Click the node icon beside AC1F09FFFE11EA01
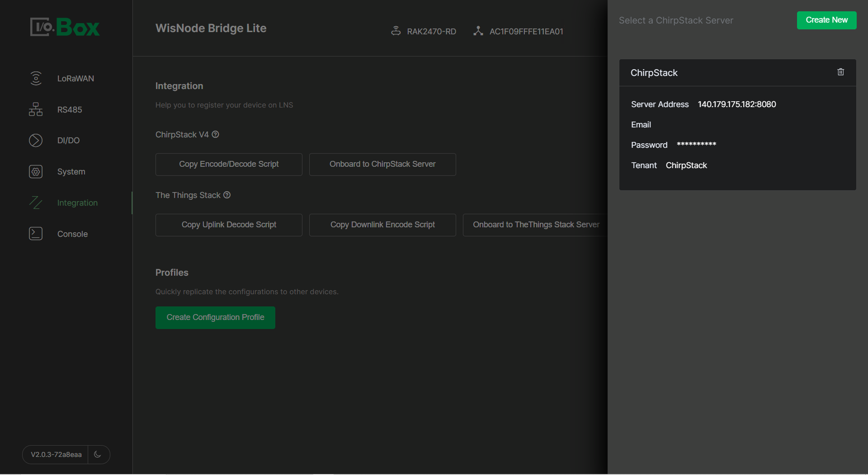Screen dimensions: 868x475 (478, 31)
